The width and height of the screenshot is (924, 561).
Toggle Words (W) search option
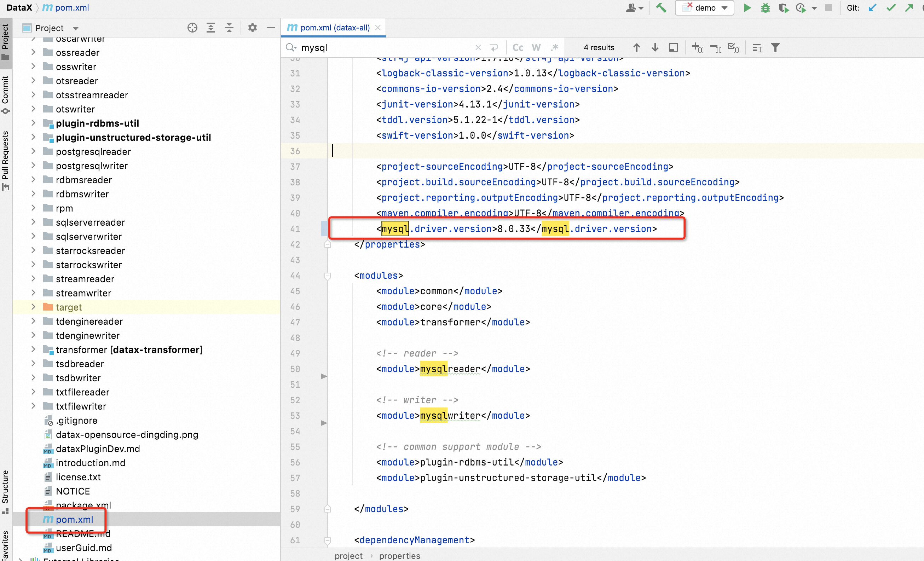(x=536, y=48)
